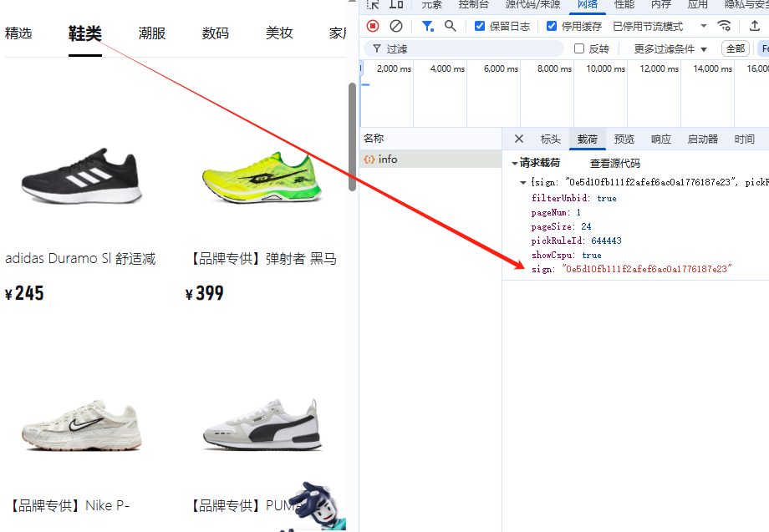
Task: Open the 载荷 request tab
Action: pos(588,139)
